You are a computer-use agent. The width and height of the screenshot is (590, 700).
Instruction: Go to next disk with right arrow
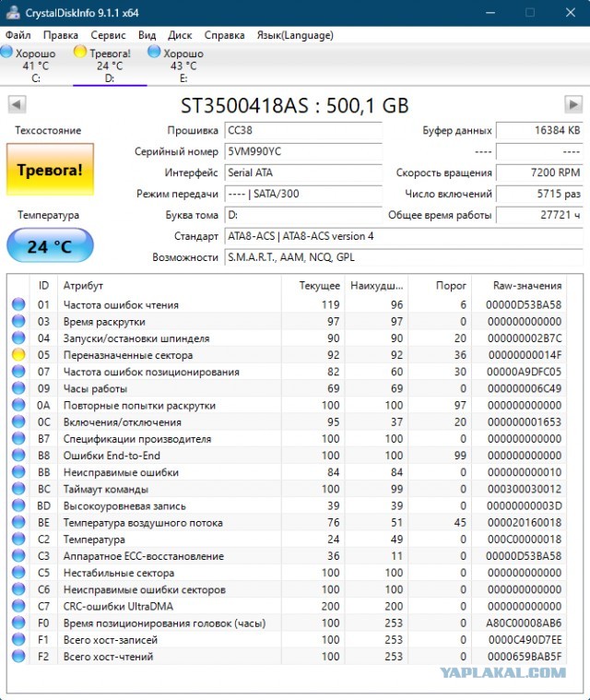(573, 105)
